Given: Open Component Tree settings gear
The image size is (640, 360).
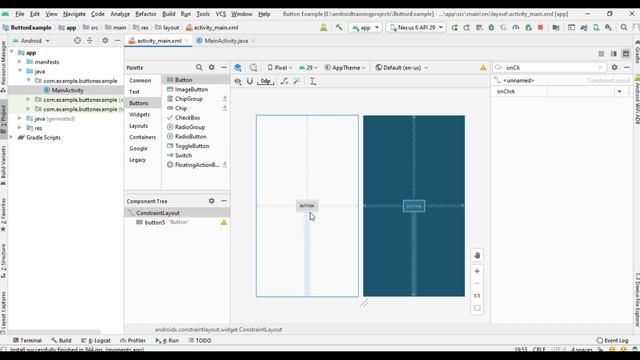Looking at the screenshot, I should pyautogui.click(x=211, y=201).
